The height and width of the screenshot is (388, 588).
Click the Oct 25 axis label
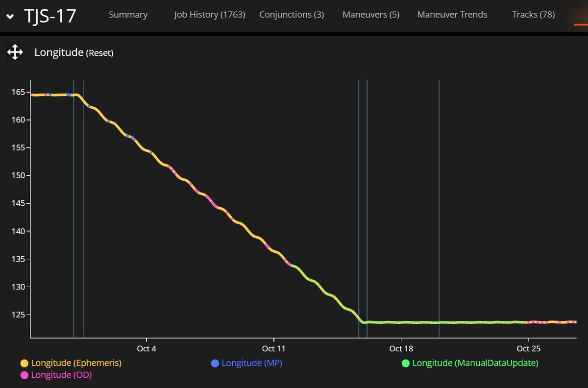coord(528,349)
